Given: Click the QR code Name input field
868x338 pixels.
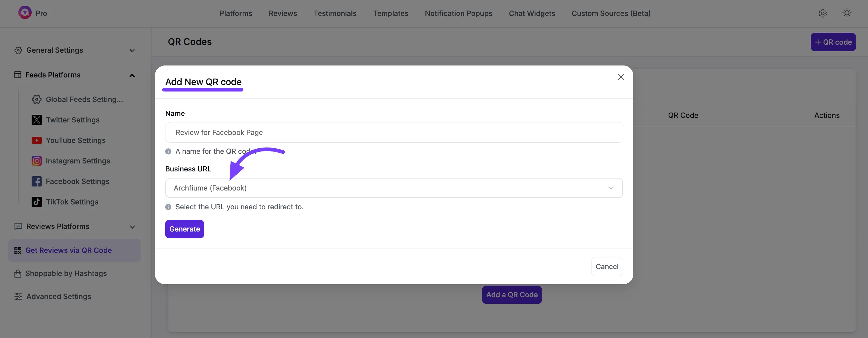Looking at the screenshot, I should pos(394,132).
